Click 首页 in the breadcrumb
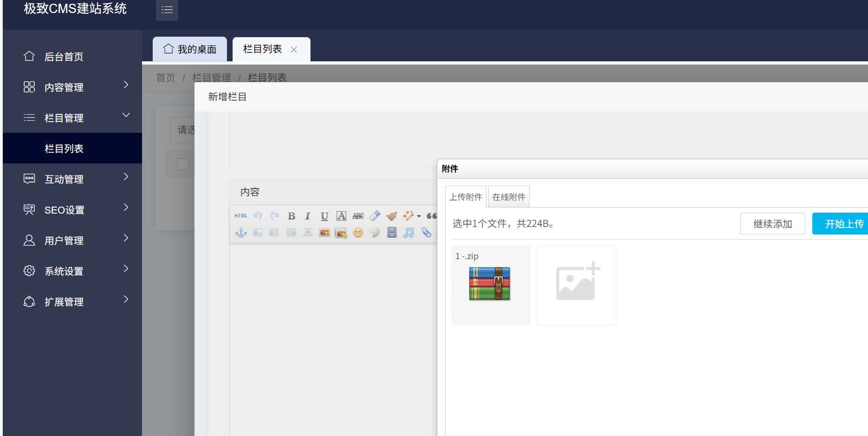Screen dimensions: 868x436 [166, 78]
